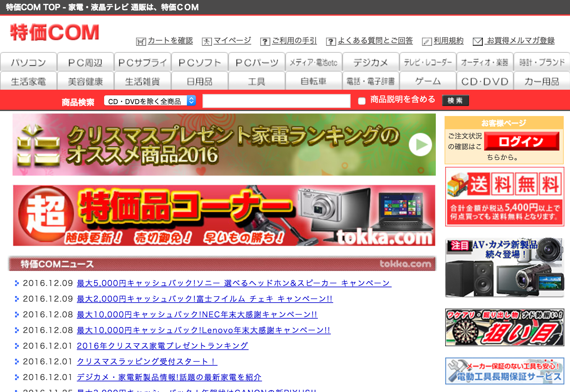Open the 送料無料 shipping banner

[x=504, y=197]
